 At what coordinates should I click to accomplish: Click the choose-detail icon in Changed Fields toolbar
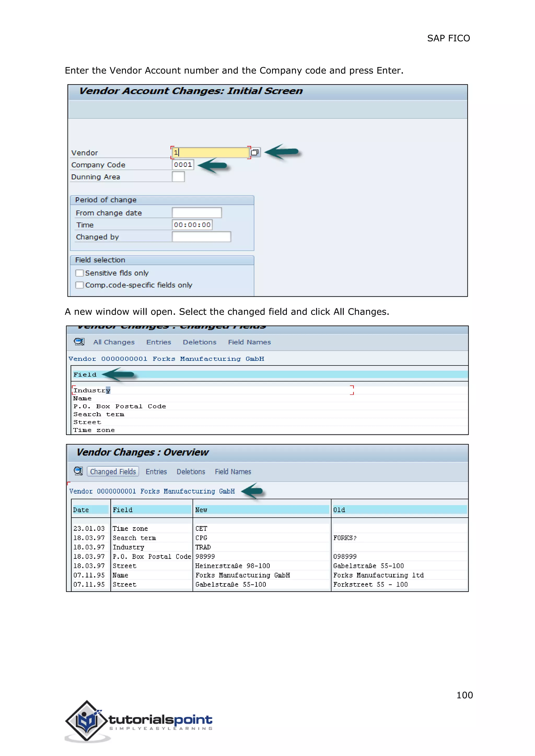pyautogui.click(x=79, y=342)
